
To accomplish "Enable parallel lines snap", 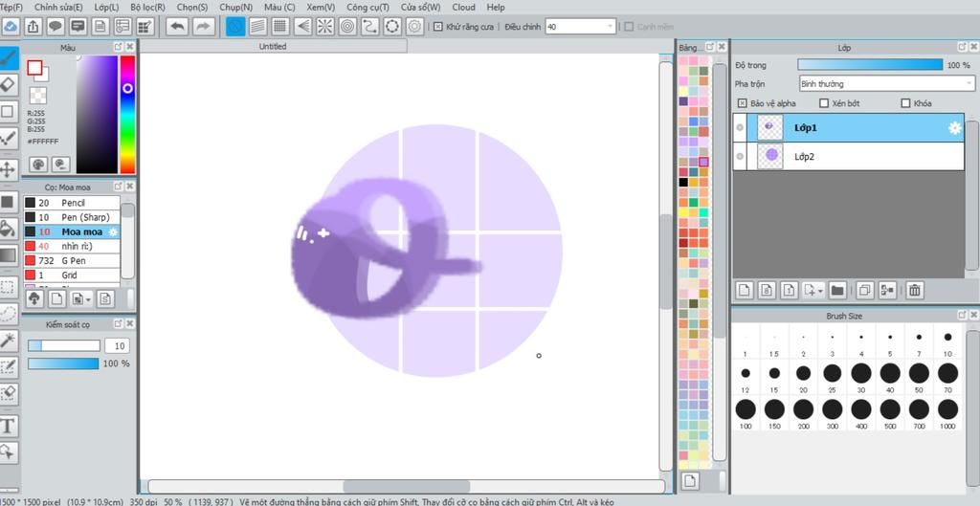I will [x=257, y=26].
